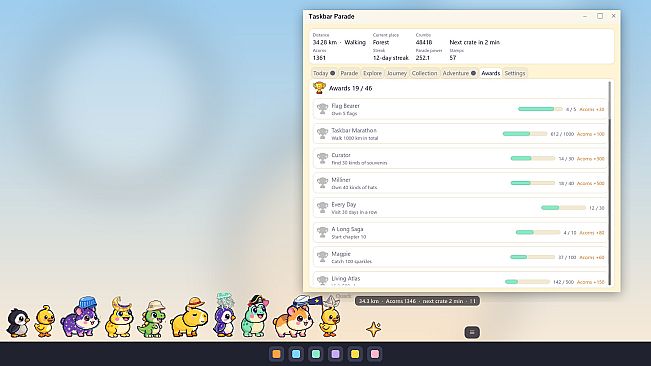Click the Living Atlas trophy icon
The image size is (651, 366).
322,281
